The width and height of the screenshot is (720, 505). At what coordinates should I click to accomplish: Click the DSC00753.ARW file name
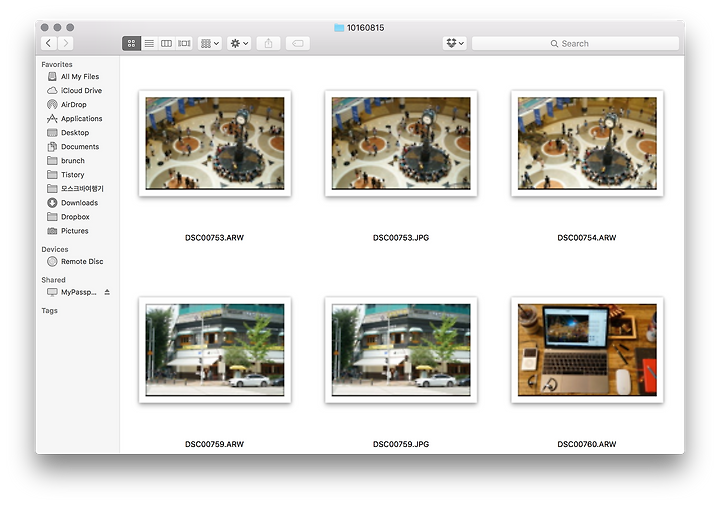coord(214,238)
